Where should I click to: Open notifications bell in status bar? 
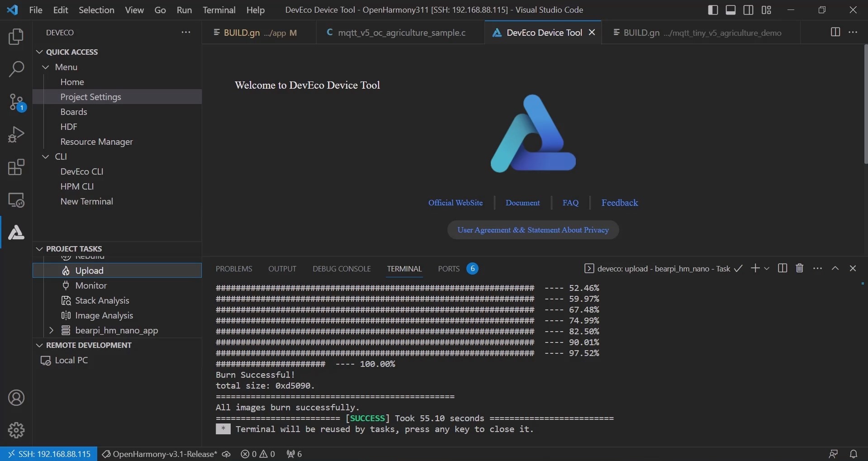click(854, 454)
